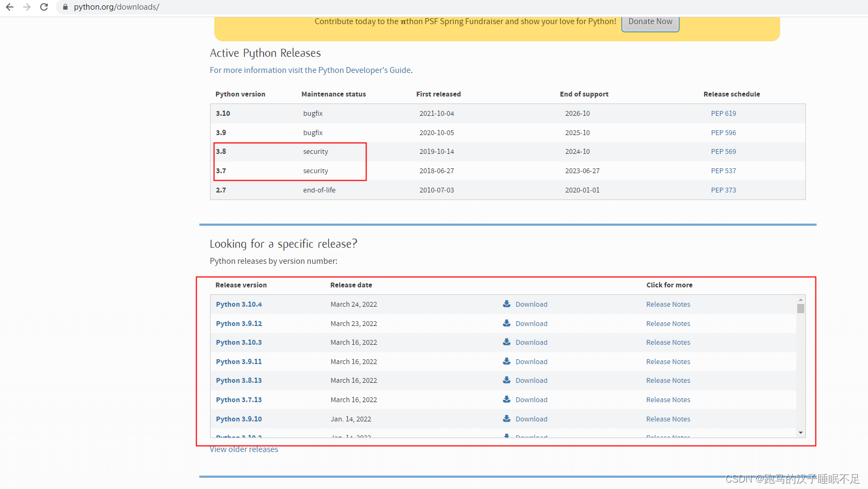
Task: Open the Python 3.8.13 release page
Action: [239, 381]
